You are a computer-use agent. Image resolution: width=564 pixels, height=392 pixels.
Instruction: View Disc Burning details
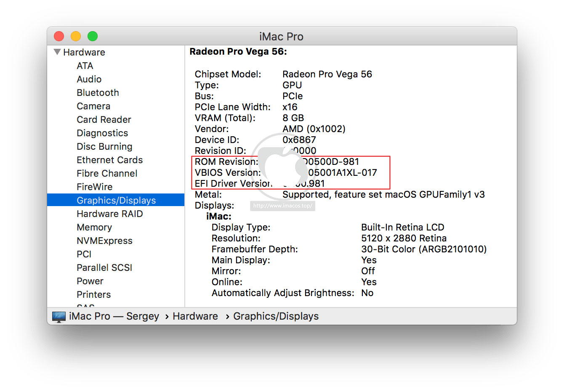tap(104, 147)
